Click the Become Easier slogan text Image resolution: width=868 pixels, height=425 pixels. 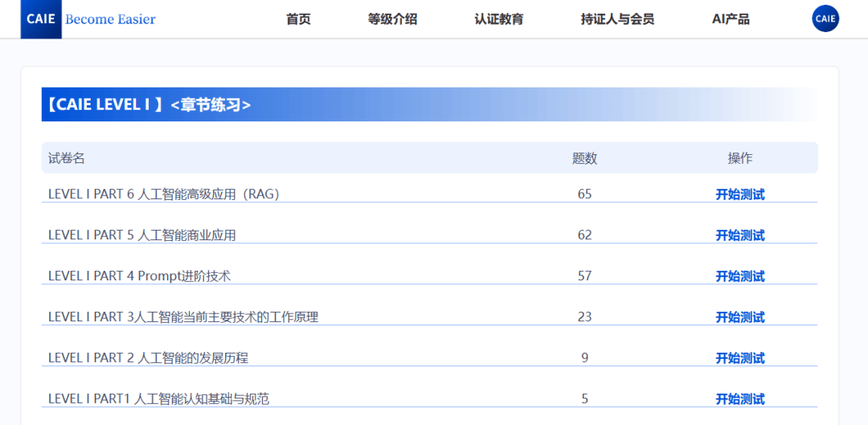point(110,19)
